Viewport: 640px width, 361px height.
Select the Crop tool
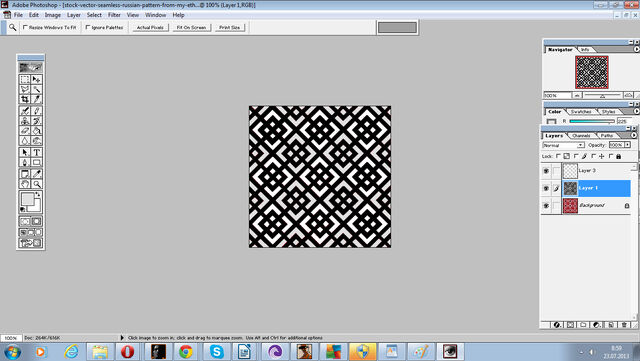(25, 99)
